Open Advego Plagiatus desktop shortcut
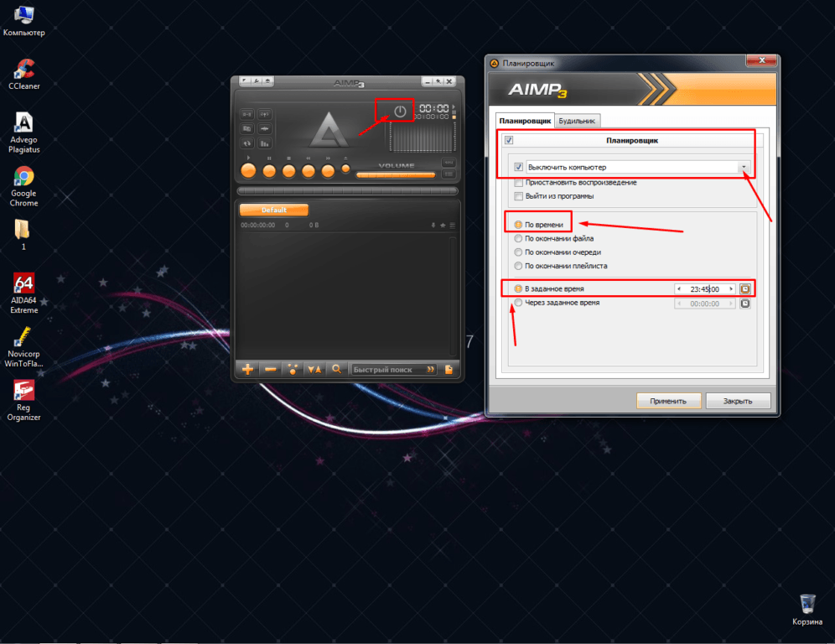This screenshot has height=644, width=835. [x=24, y=132]
